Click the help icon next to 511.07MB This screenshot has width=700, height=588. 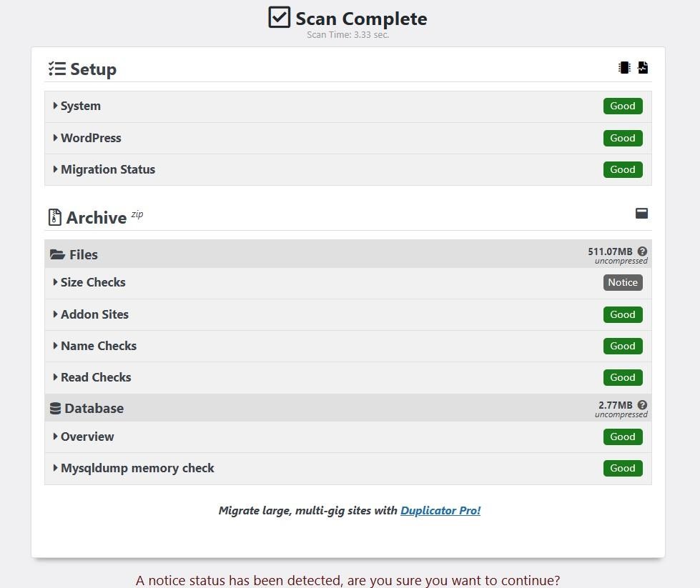[x=642, y=251]
